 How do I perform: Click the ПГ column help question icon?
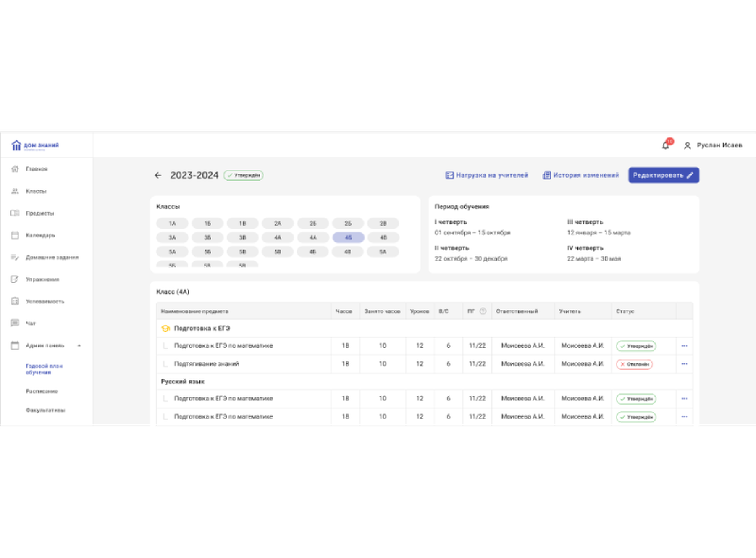pyautogui.click(x=483, y=311)
